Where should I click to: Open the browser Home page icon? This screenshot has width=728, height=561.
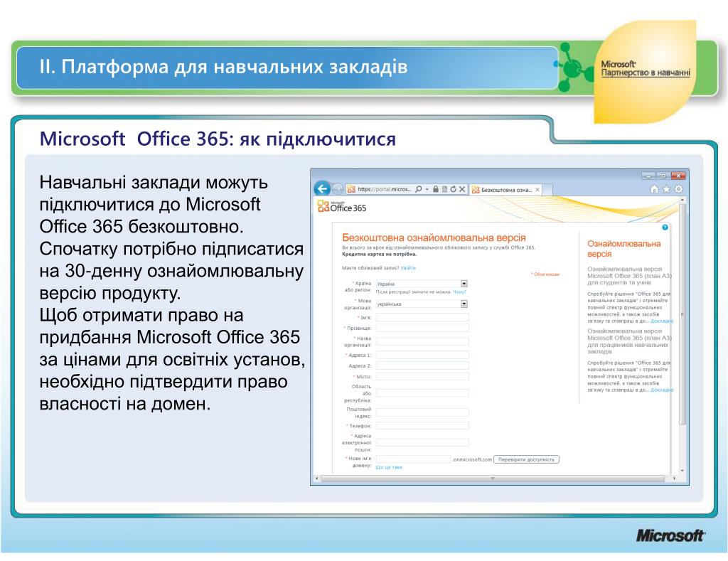click(x=654, y=189)
